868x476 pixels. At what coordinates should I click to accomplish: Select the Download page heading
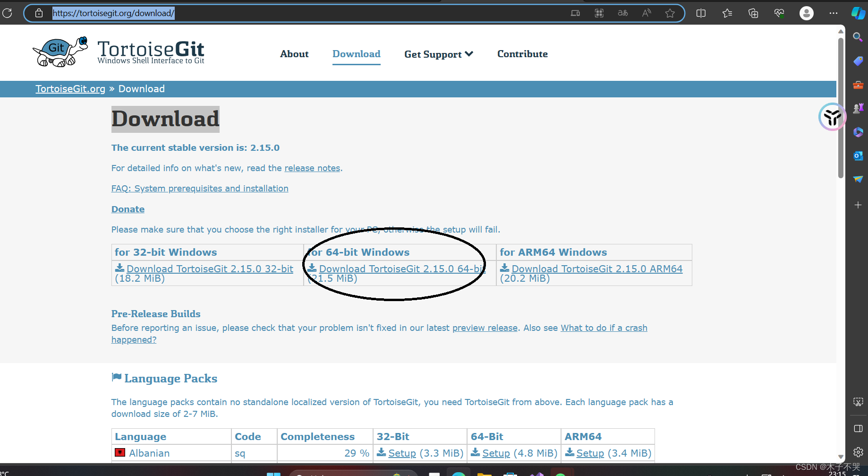pyautogui.click(x=165, y=119)
